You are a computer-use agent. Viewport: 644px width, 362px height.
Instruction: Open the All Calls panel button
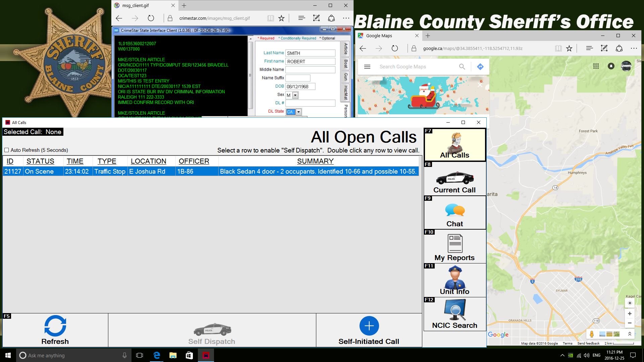tap(454, 145)
